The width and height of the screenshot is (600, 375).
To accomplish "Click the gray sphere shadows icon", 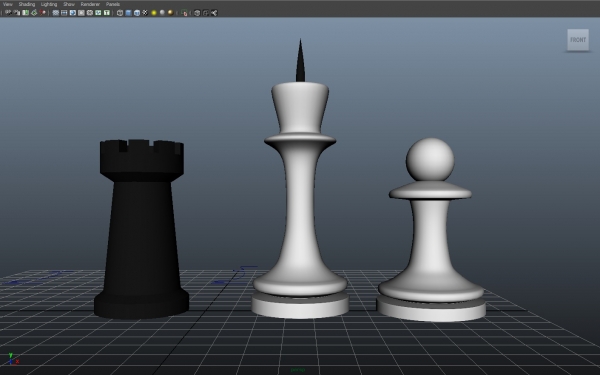I will (162, 13).
